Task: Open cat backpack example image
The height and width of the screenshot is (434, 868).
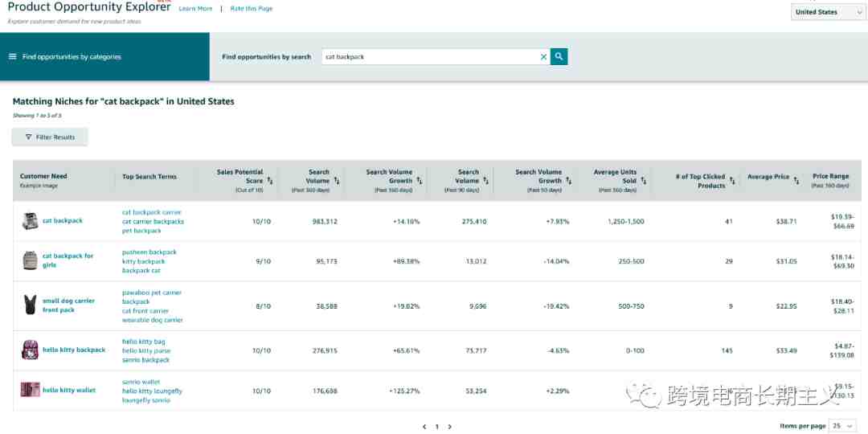Action: click(x=30, y=221)
